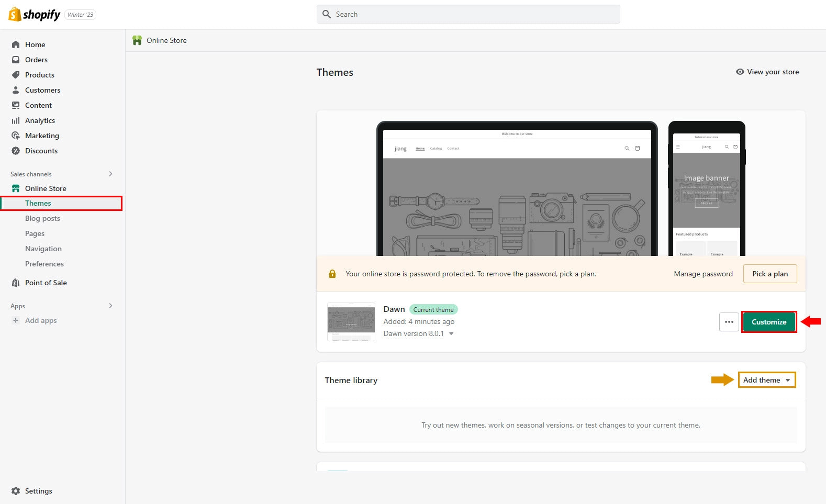
Task: Click the Content icon in sidebar
Action: (x=16, y=105)
